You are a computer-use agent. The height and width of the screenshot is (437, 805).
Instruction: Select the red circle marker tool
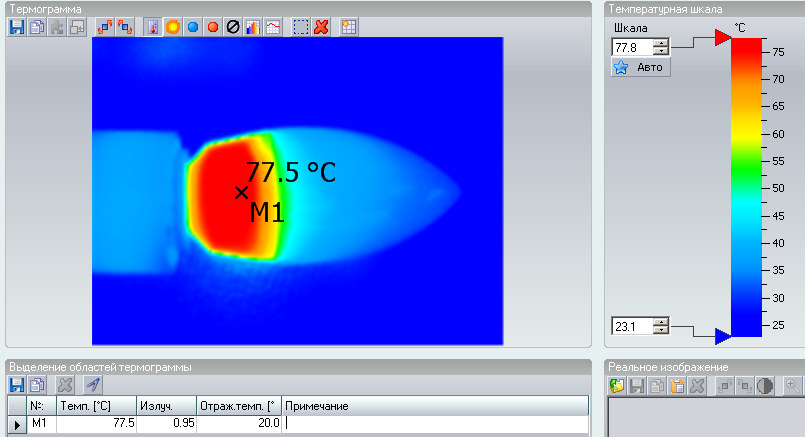[x=213, y=27]
